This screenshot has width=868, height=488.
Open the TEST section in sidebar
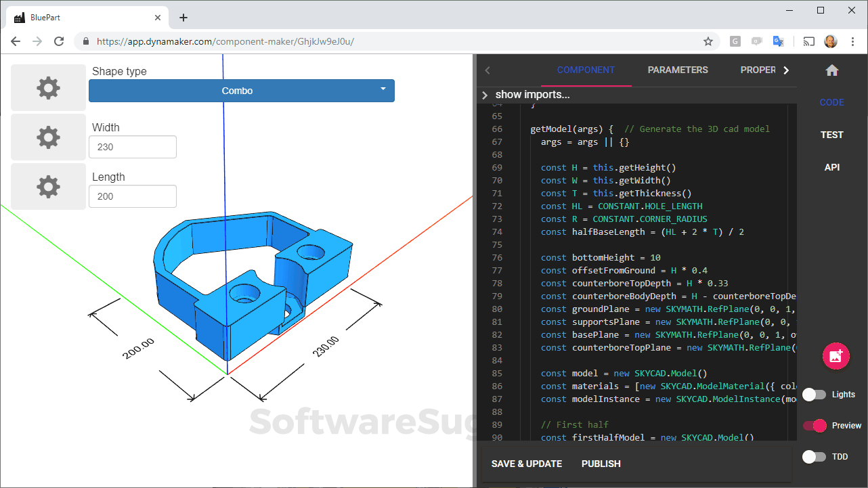pos(831,135)
